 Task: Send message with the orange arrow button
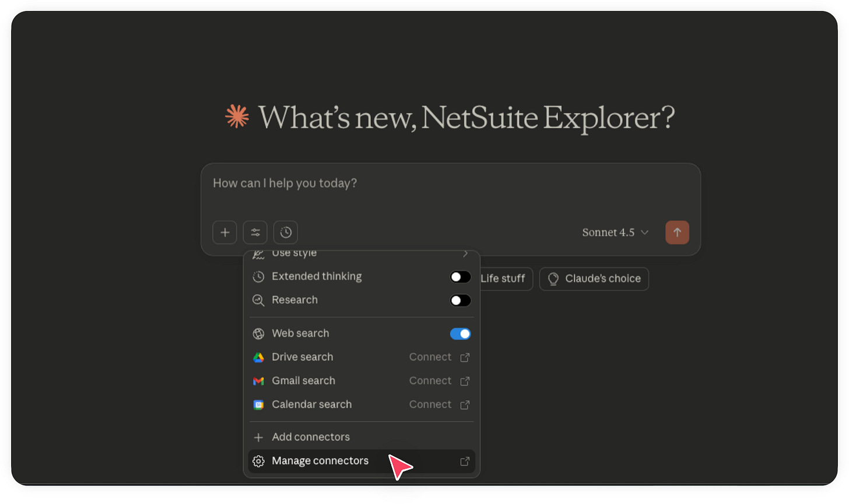point(677,232)
